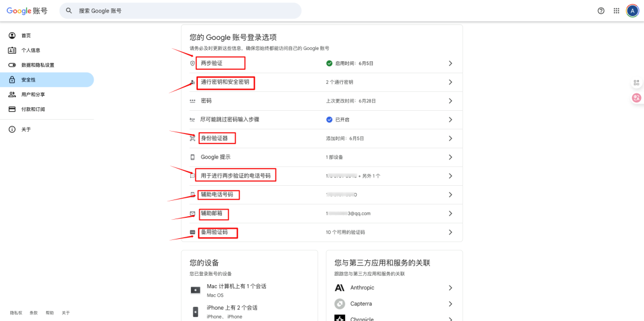
Task: Open the Google apps grid icon
Action: click(616, 11)
